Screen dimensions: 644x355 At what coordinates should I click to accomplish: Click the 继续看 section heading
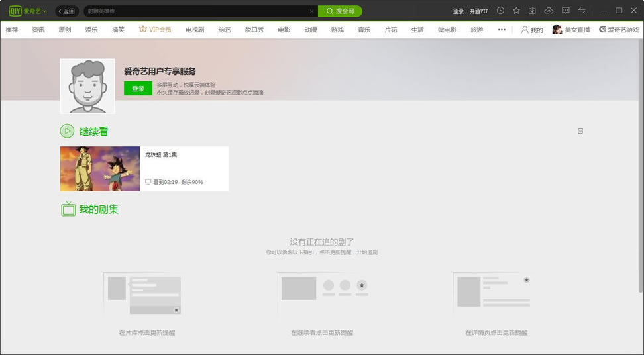[93, 132]
